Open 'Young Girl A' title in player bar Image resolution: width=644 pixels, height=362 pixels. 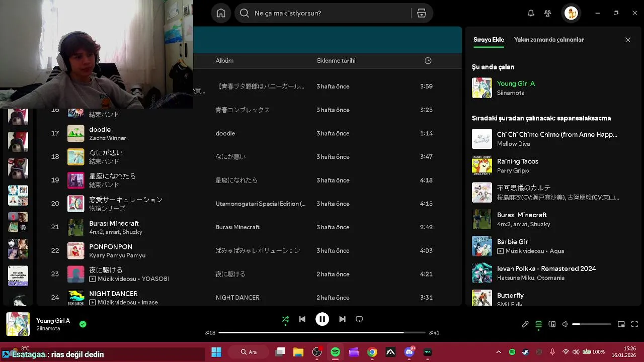point(53,321)
